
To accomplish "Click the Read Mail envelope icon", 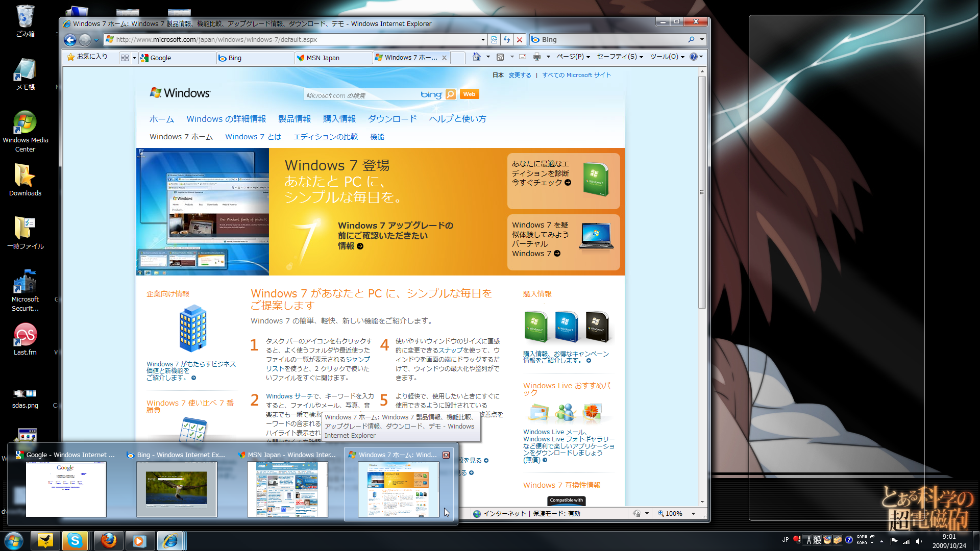I will coord(523,57).
